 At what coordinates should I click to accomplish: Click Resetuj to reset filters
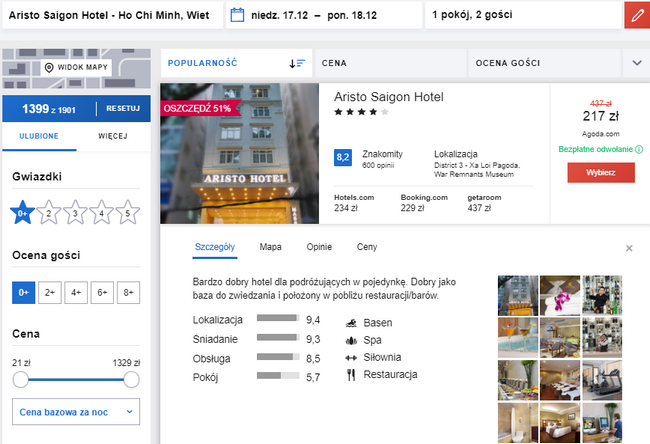point(123,109)
